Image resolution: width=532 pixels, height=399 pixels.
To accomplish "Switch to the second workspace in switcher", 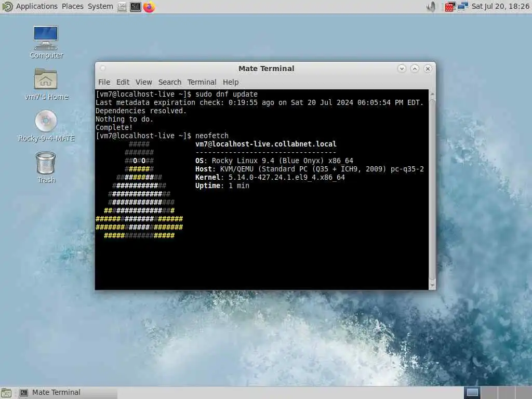I will coord(489,393).
